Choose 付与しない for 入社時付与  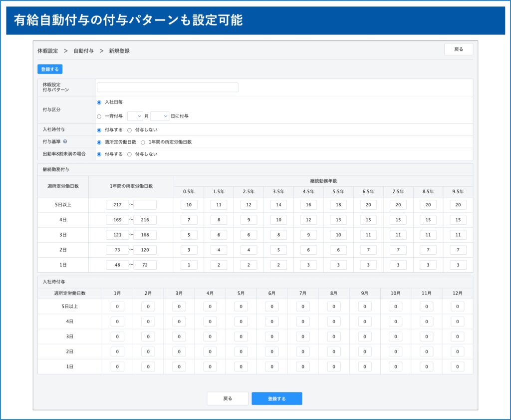pyautogui.click(x=130, y=130)
